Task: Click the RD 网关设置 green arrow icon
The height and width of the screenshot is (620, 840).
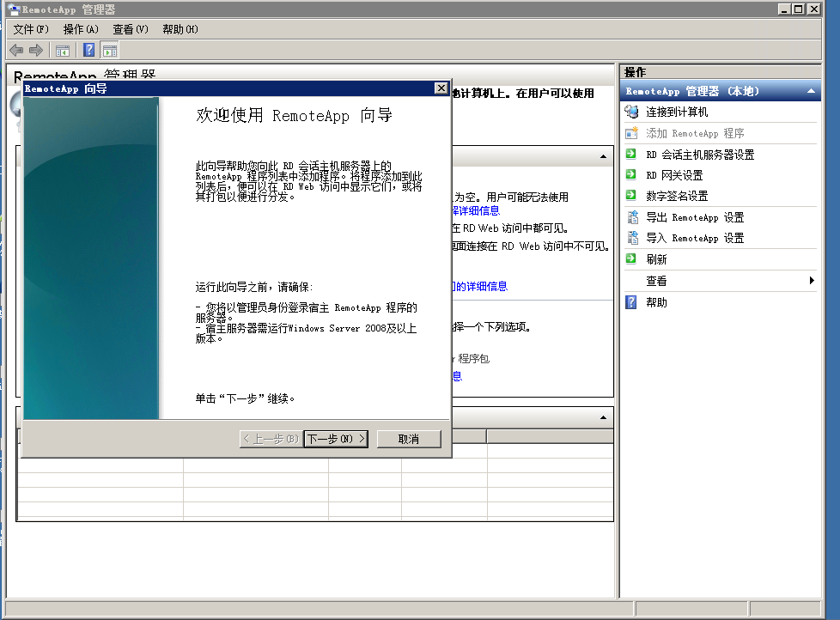Action: (631, 174)
